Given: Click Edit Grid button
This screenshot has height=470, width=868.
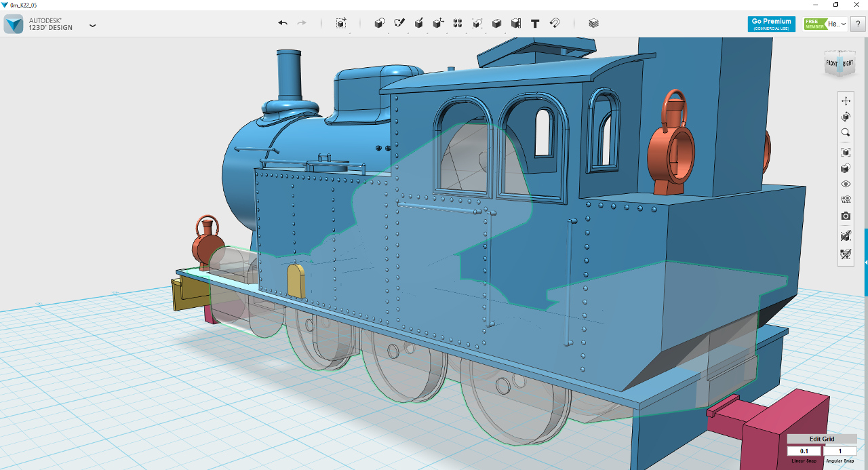Looking at the screenshot, I should [822, 439].
